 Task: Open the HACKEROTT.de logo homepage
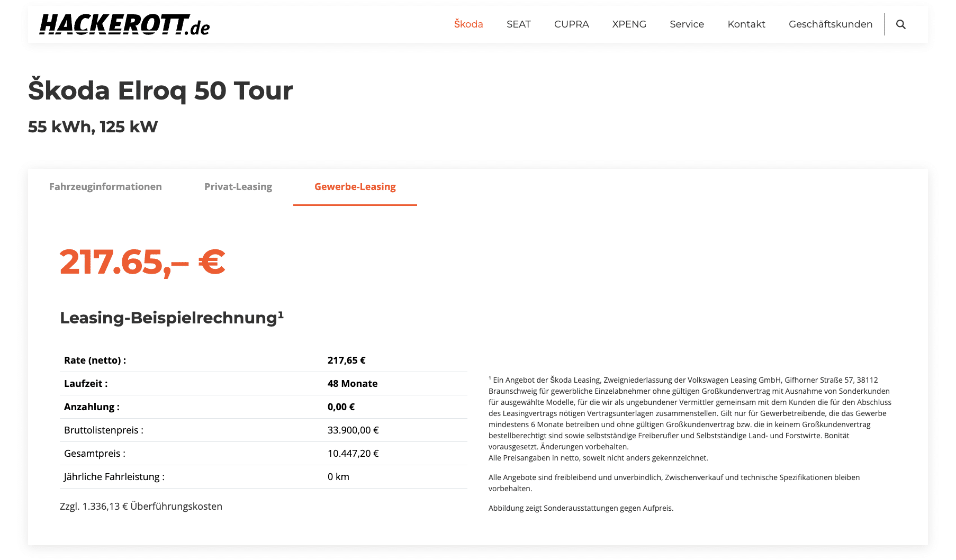[124, 24]
